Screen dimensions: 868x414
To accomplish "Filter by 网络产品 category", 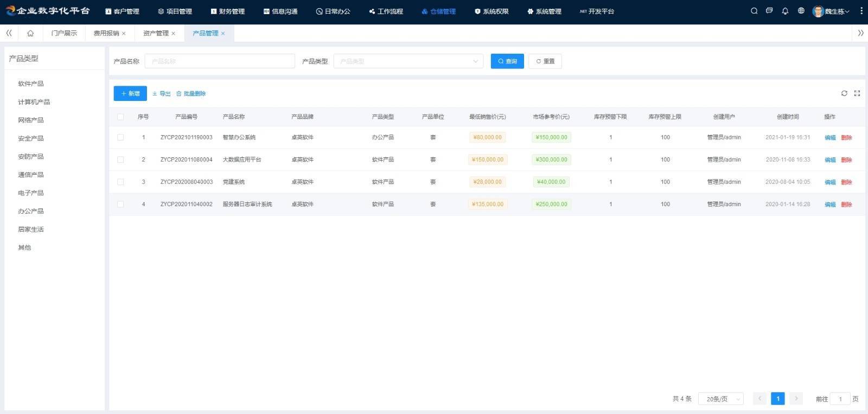I will (x=31, y=120).
